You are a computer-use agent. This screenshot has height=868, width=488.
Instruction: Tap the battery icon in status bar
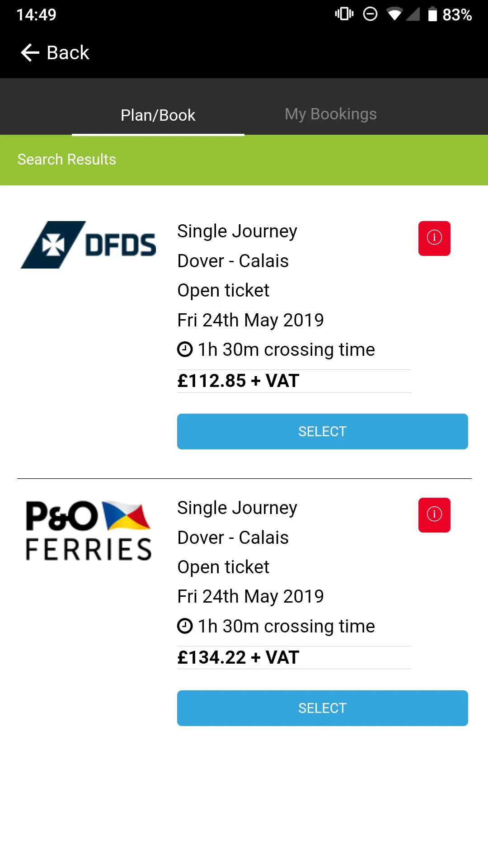click(x=432, y=14)
